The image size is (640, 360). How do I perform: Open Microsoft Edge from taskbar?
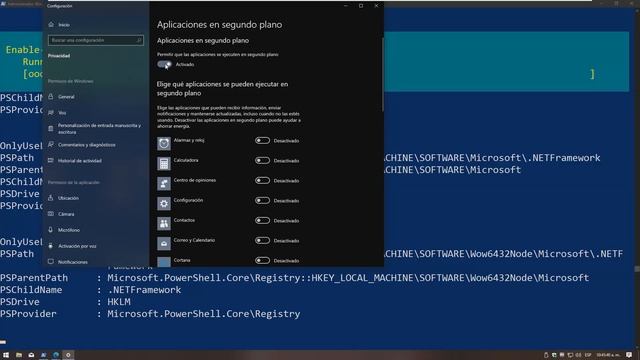[x=56, y=355]
